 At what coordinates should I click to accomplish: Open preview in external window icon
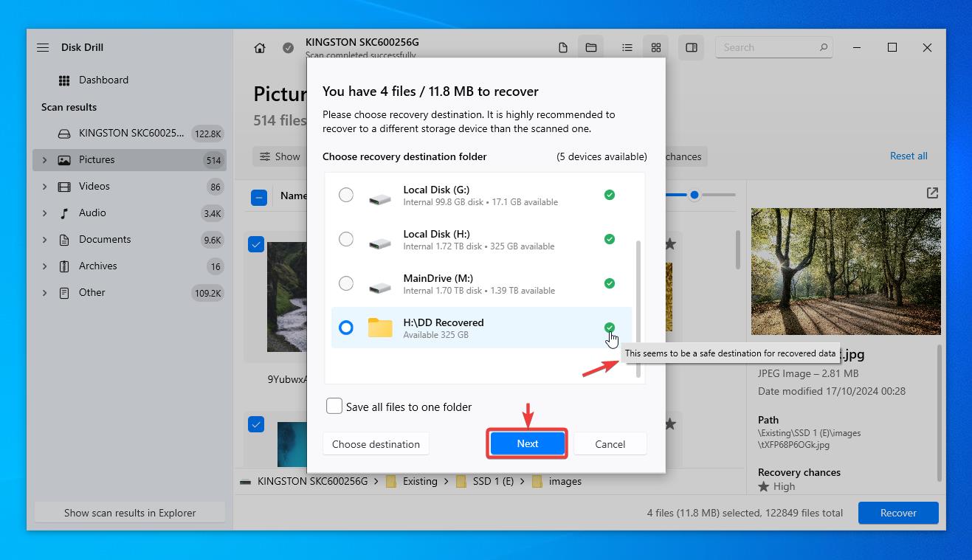(x=932, y=193)
